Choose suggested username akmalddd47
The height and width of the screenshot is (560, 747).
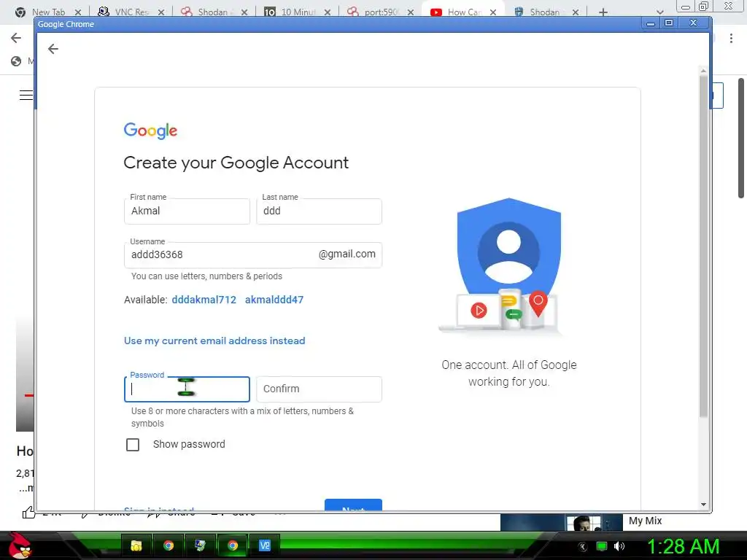pos(274,300)
